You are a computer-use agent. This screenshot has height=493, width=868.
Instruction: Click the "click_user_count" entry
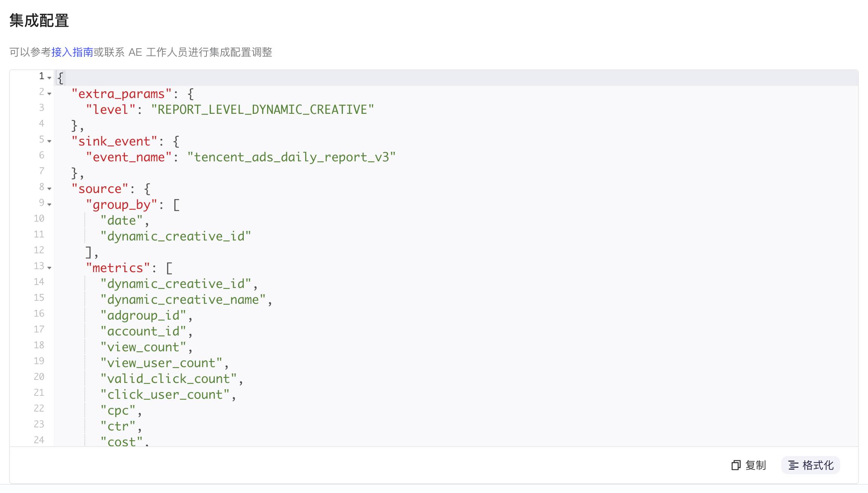click(165, 394)
